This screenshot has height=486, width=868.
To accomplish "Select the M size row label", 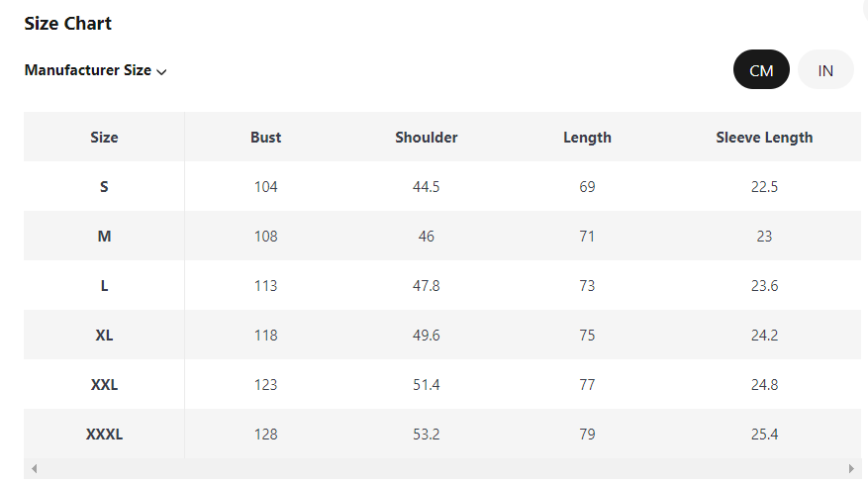I will (x=104, y=237).
